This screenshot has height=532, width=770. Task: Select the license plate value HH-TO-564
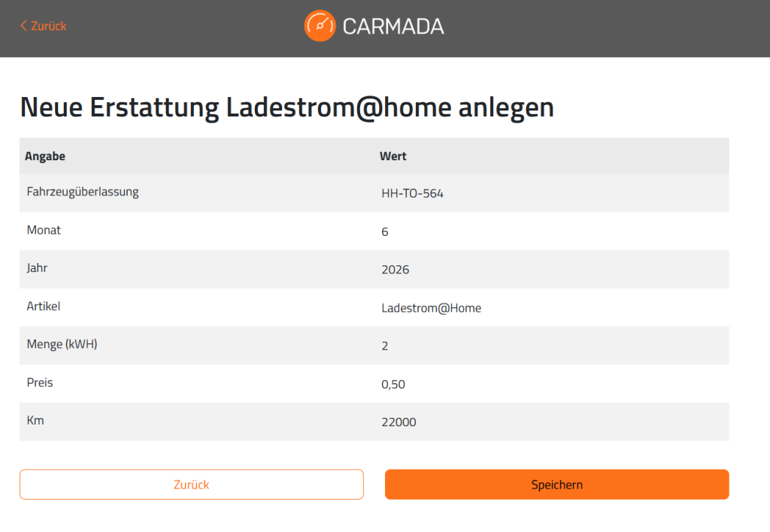(413, 193)
